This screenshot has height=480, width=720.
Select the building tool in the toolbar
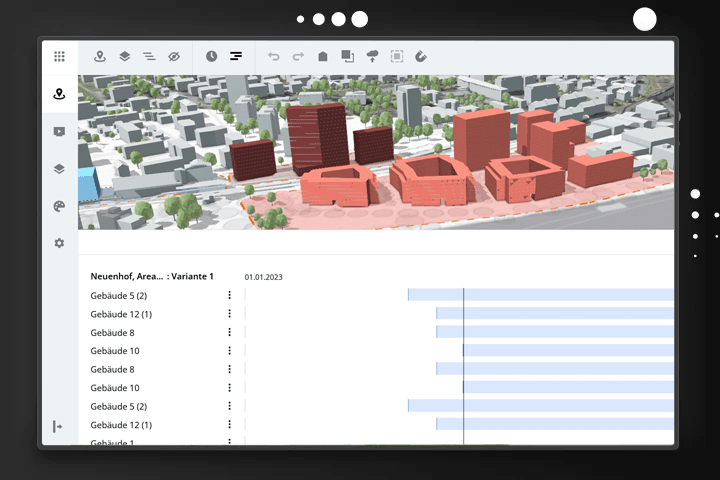(323, 57)
